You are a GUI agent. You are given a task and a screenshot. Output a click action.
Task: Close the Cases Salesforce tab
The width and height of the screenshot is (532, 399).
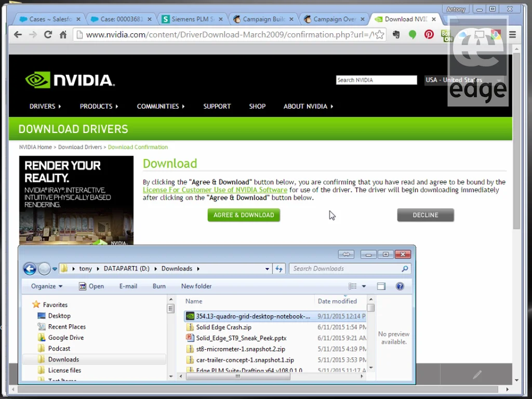(78, 19)
